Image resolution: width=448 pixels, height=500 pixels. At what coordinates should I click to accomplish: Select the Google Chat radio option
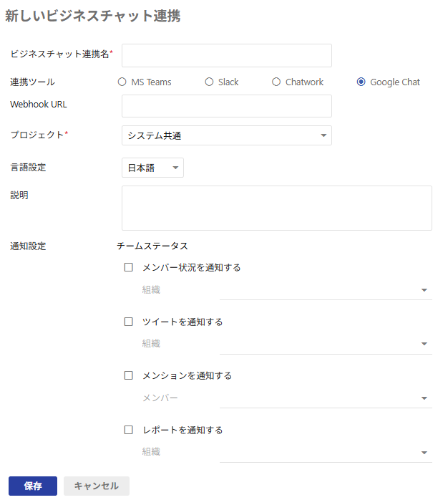[361, 82]
